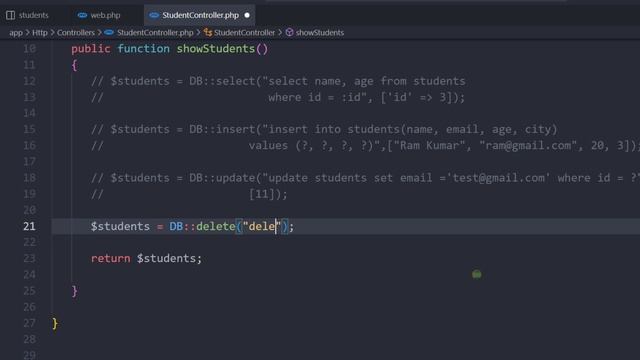This screenshot has height=360, width=640.
Task: Click the class closing brace on line 27
Action: [55, 323]
